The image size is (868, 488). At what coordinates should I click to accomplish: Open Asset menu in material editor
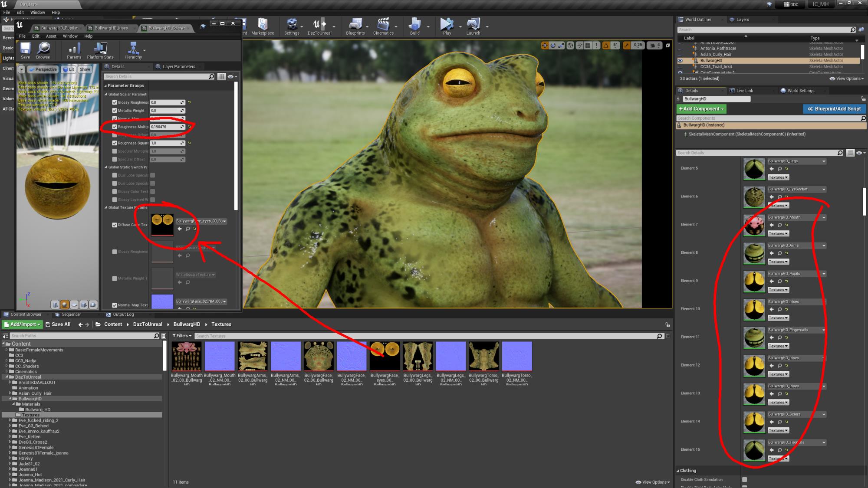tap(51, 36)
